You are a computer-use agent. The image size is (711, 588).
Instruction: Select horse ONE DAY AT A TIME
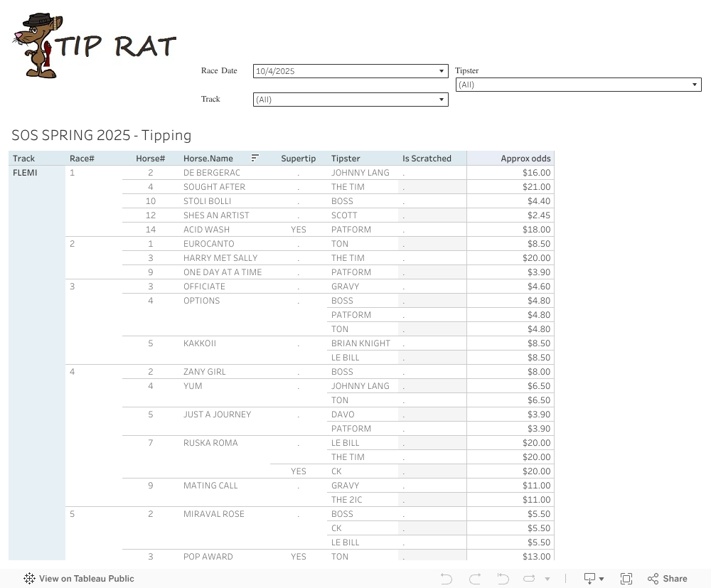(223, 272)
